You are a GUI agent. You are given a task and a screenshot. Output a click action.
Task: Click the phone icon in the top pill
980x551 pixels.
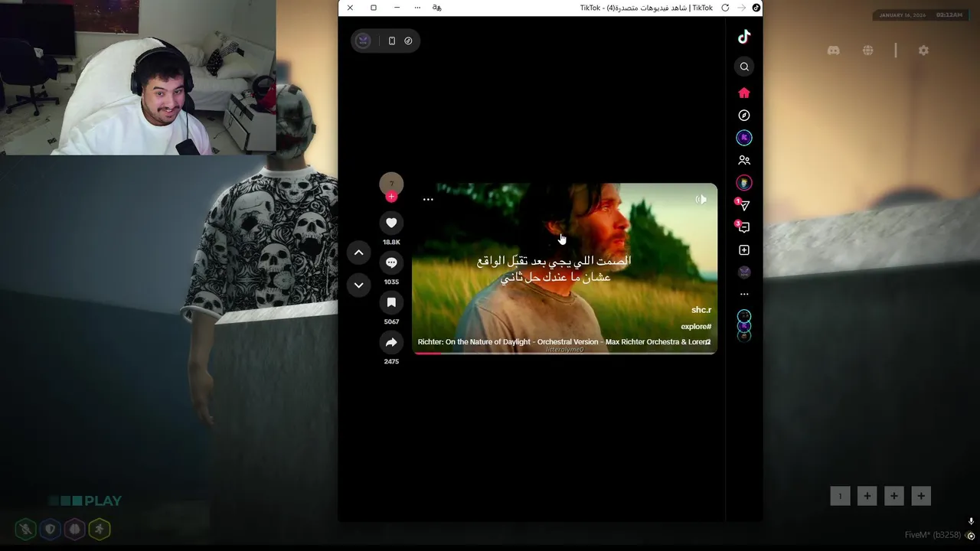(x=392, y=41)
